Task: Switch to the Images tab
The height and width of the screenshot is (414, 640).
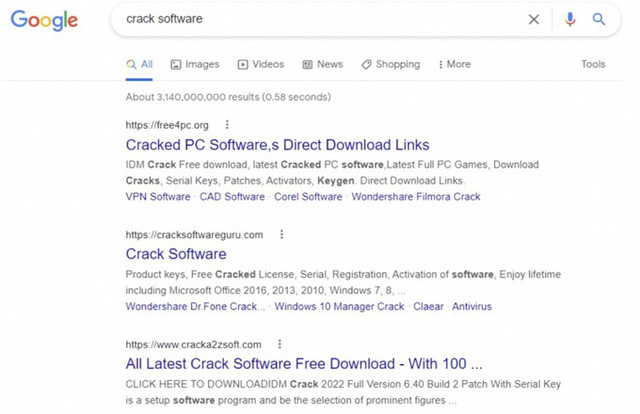Action: pos(194,64)
